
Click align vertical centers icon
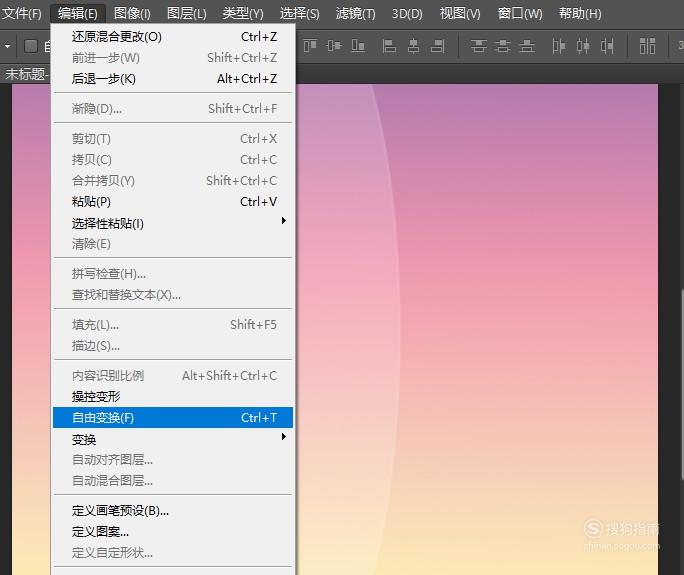coord(334,45)
